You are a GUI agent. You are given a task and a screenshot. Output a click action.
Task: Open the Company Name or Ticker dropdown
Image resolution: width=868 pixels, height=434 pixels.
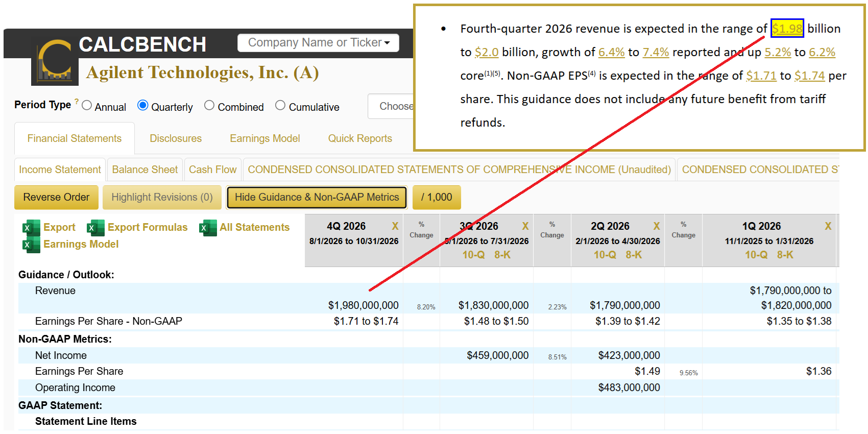(x=318, y=43)
